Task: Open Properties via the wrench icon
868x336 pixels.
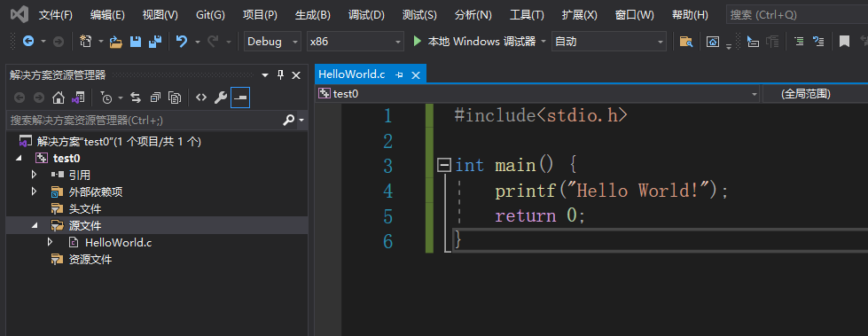Action: [221, 98]
